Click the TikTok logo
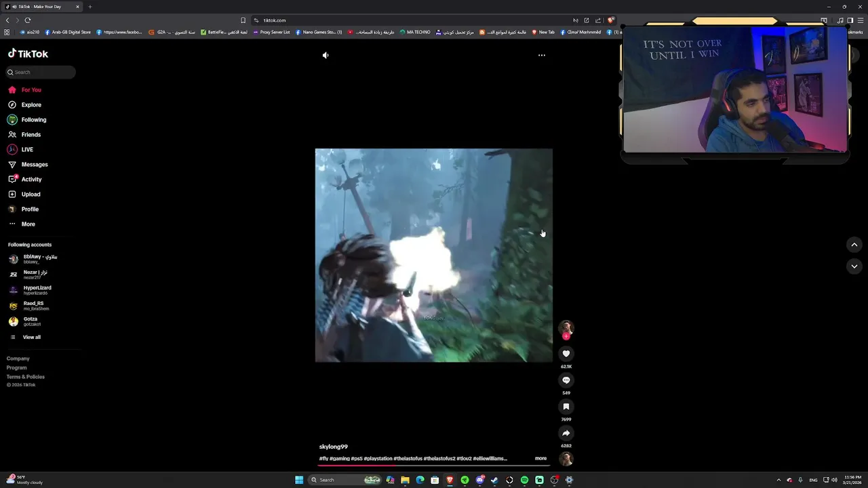868x488 pixels. click(28, 54)
